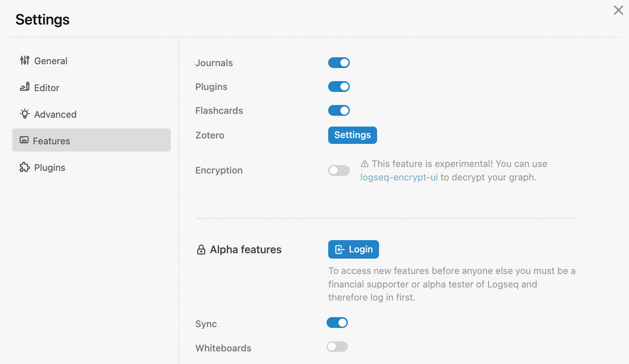This screenshot has height=364, width=629.
Task: Click the Editor pencil icon in sidebar
Action: (x=24, y=87)
